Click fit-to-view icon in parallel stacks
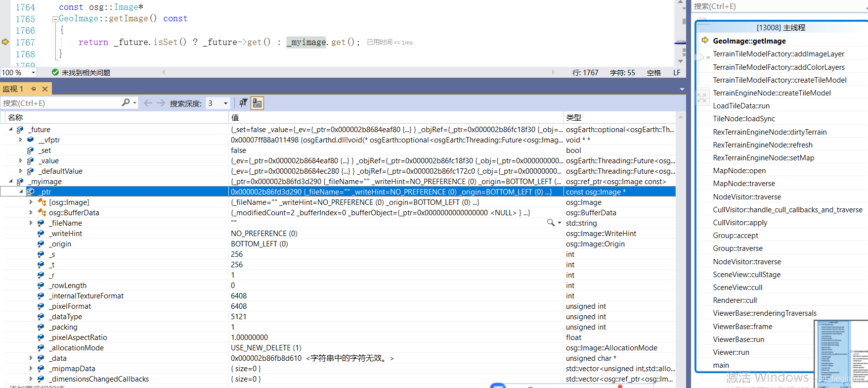 tap(702, 97)
